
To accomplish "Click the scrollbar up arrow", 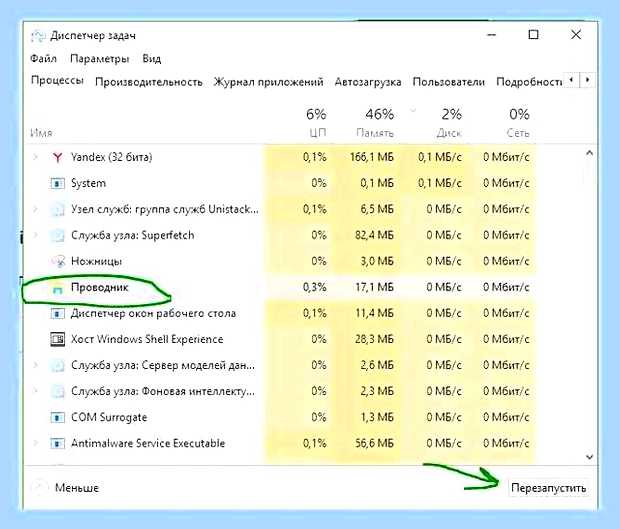I will tap(589, 153).
